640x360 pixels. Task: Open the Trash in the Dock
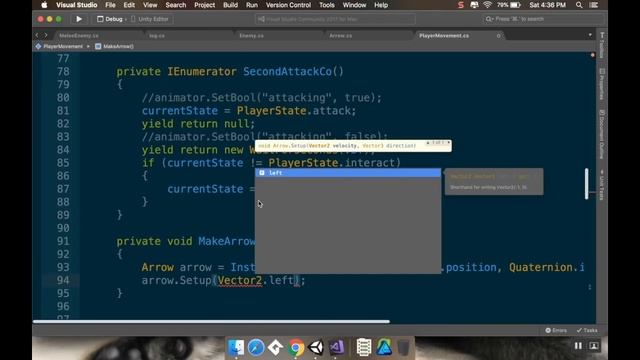(404, 347)
